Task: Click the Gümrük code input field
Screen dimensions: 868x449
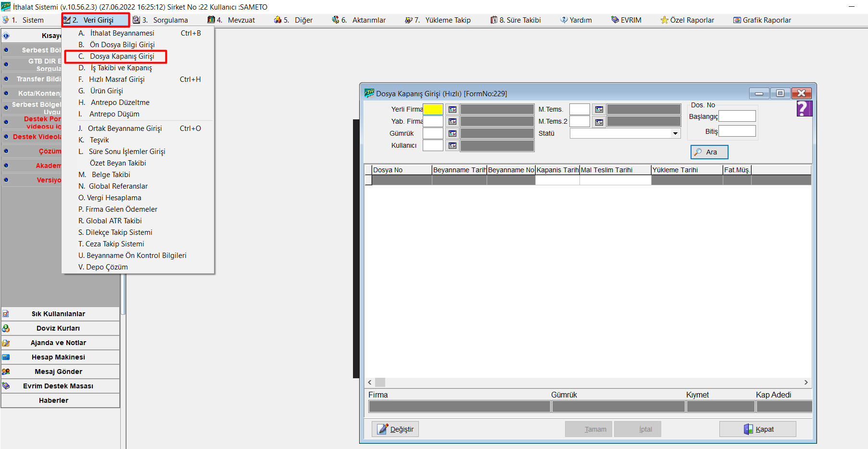Action: pos(433,134)
